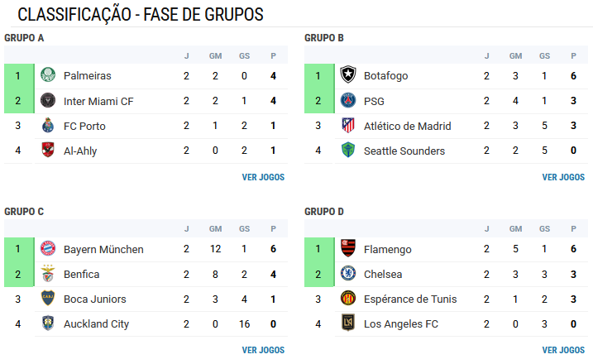Click the Chelsea club crest
The height and width of the screenshot is (364, 593).
(x=348, y=273)
